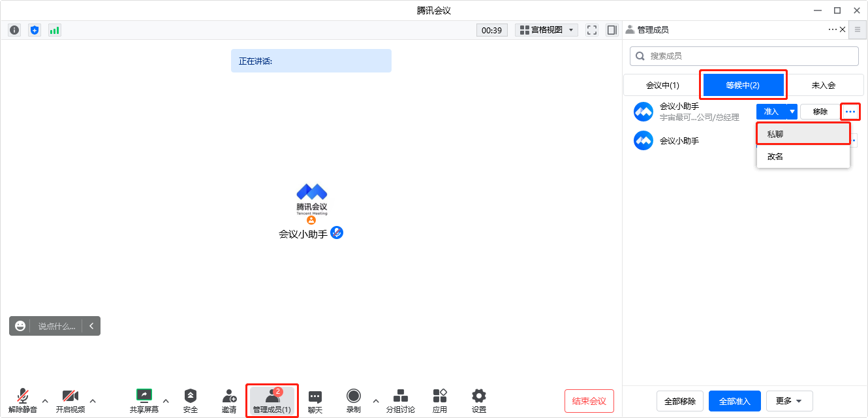
Task: Open the 更多 dropdown at the panel bottom
Action: pyautogui.click(x=789, y=401)
